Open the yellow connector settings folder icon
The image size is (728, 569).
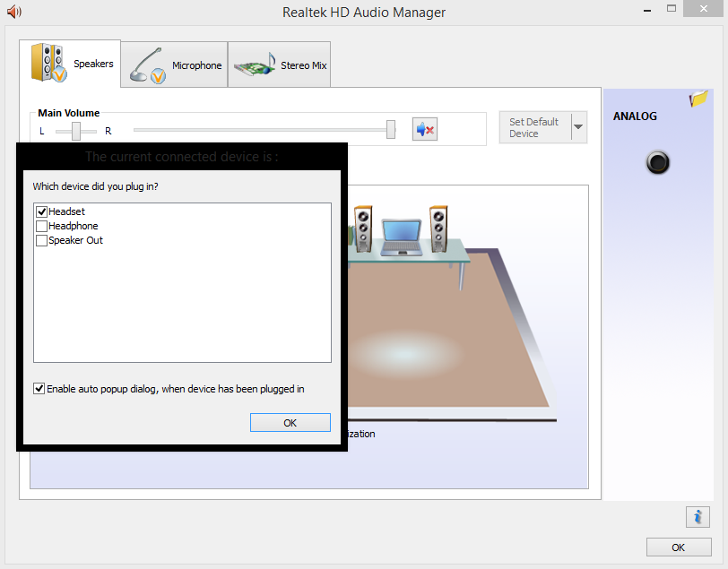pyautogui.click(x=698, y=99)
